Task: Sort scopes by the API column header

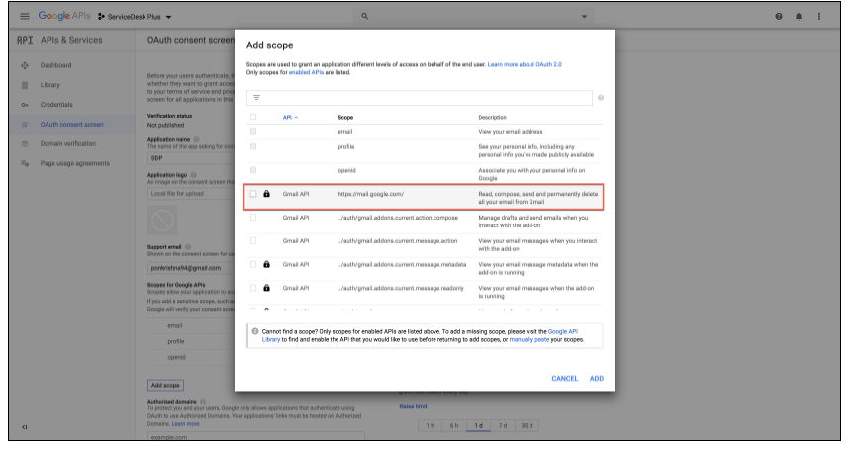Action: (x=290, y=117)
